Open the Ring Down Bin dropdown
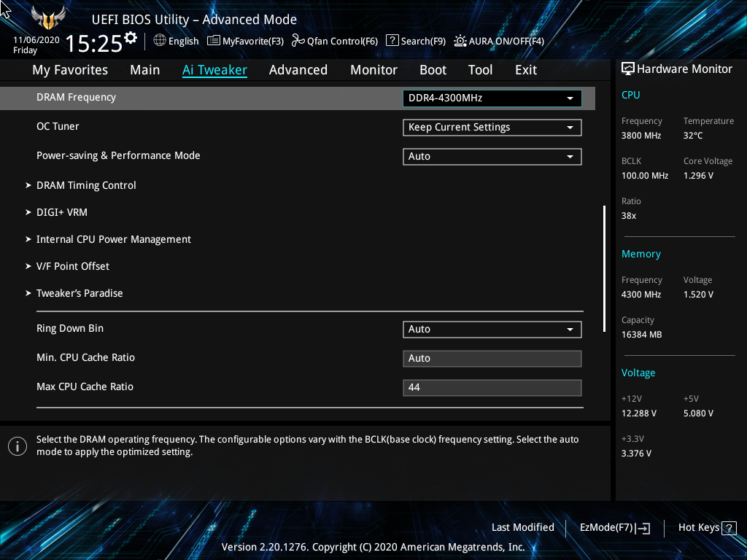 [x=492, y=329]
